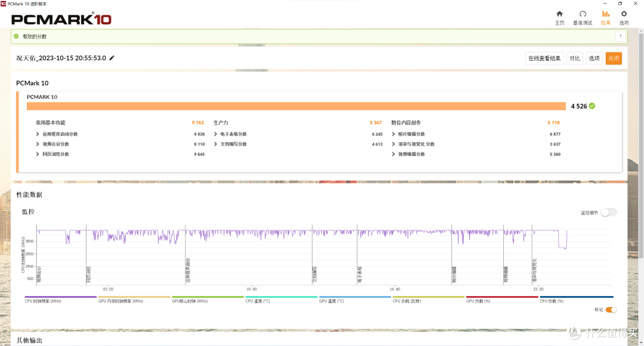644x346 pixels.
Task: Go to the 主页 home icon
Action: click(x=559, y=14)
